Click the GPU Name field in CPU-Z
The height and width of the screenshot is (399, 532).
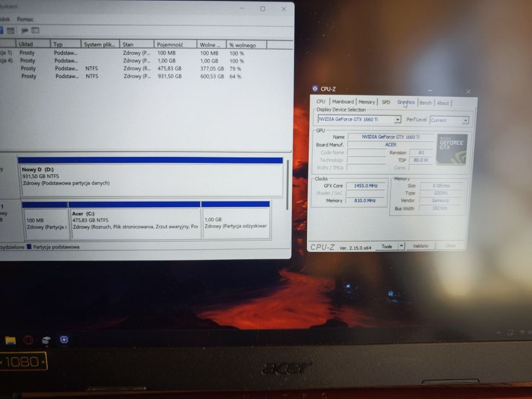(391, 137)
